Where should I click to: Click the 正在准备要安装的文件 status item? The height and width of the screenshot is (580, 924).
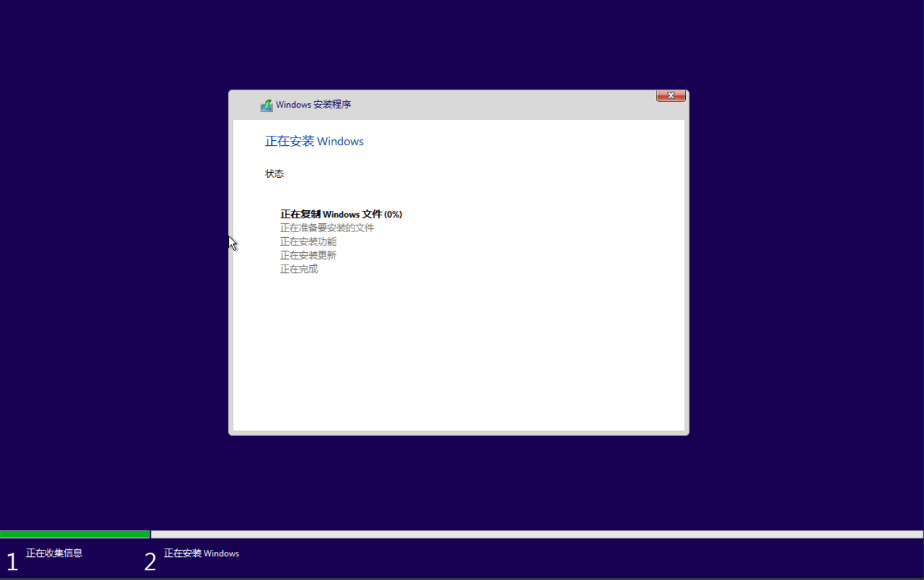pyautogui.click(x=327, y=227)
